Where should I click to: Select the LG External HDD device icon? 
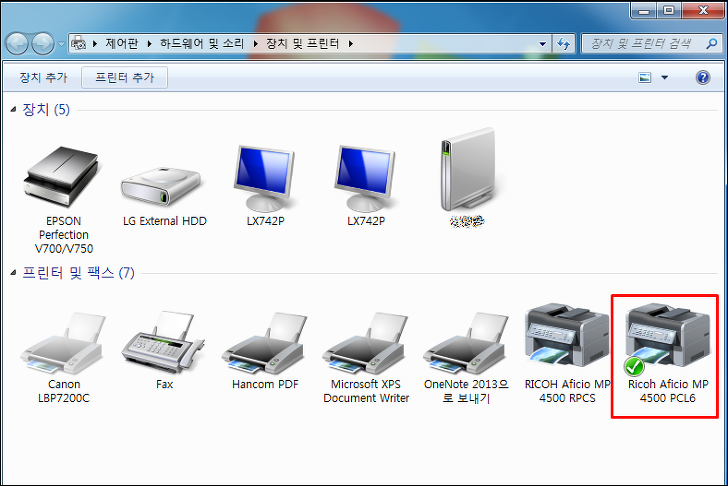162,187
